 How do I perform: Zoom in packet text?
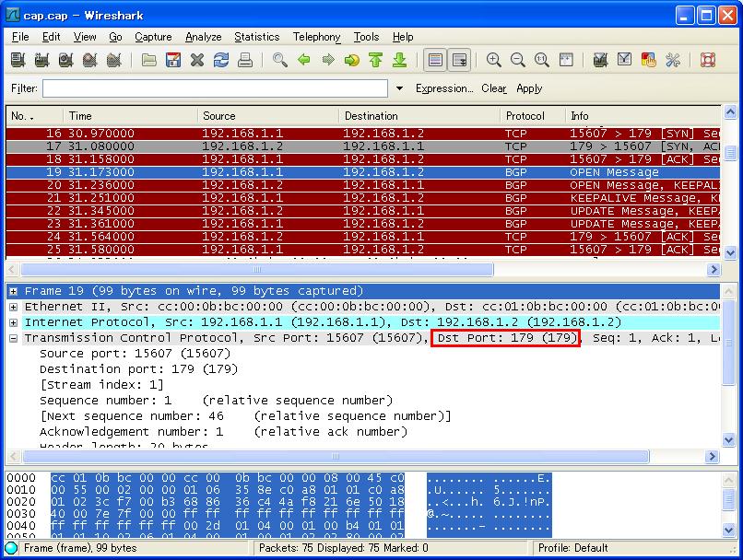pyautogui.click(x=494, y=60)
